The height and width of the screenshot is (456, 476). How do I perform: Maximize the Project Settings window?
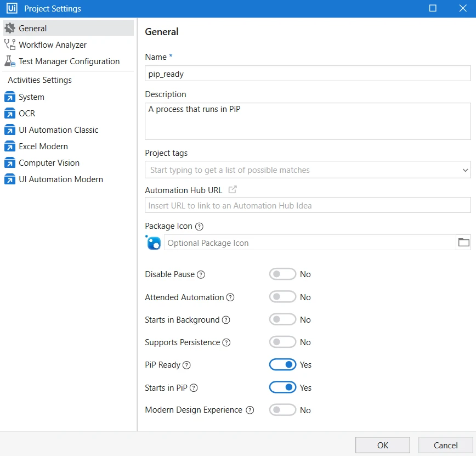click(433, 8)
